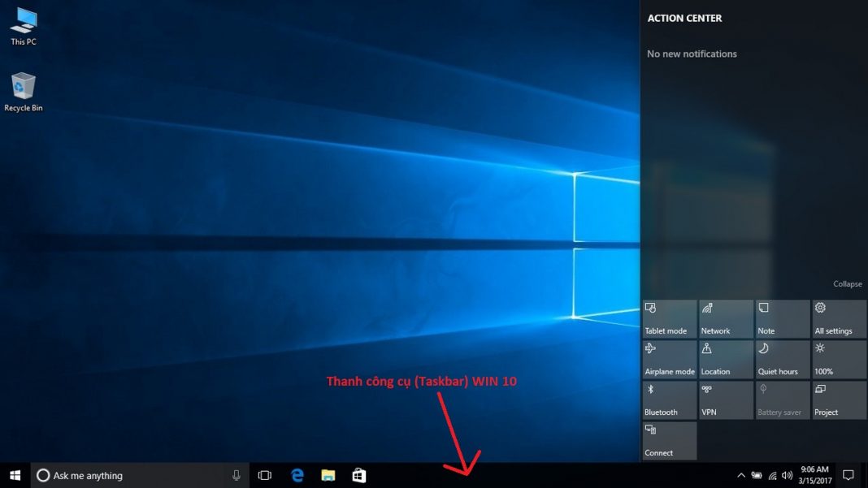Open File Explorer from the taskbar

coord(327,475)
